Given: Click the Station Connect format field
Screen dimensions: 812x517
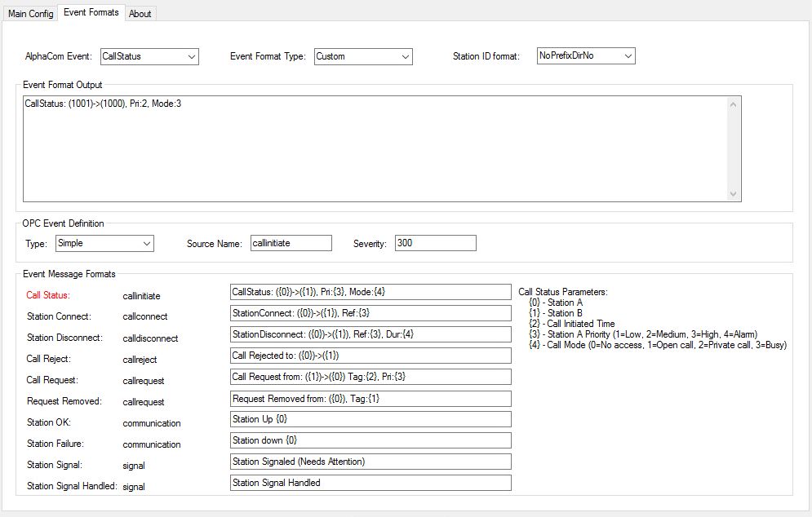Looking at the screenshot, I should tap(371, 313).
